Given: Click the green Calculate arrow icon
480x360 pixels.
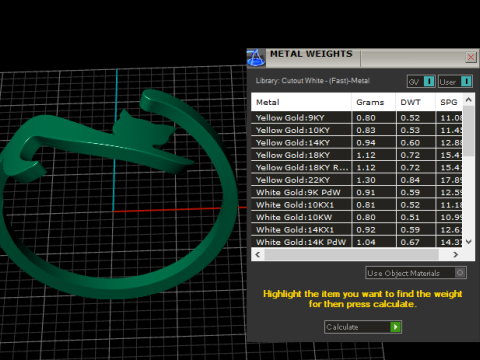Looking at the screenshot, I should (395, 327).
